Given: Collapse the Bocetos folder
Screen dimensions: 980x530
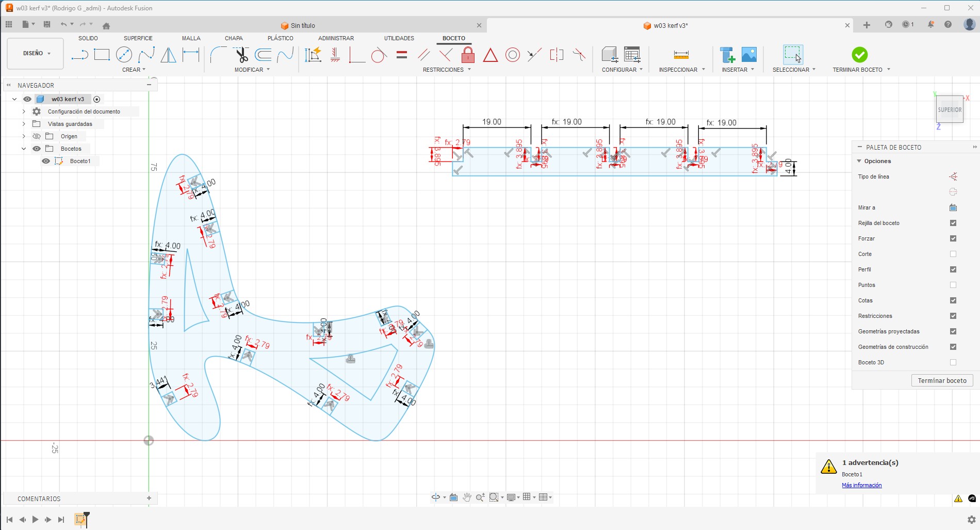Looking at the screenshot, I should pyautogui.click(x=24, y=149).
